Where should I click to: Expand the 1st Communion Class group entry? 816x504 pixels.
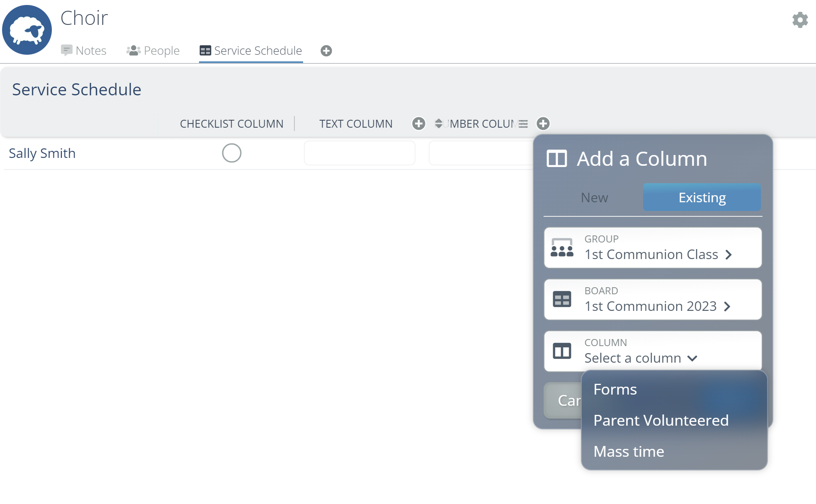(x=729, y=255)
